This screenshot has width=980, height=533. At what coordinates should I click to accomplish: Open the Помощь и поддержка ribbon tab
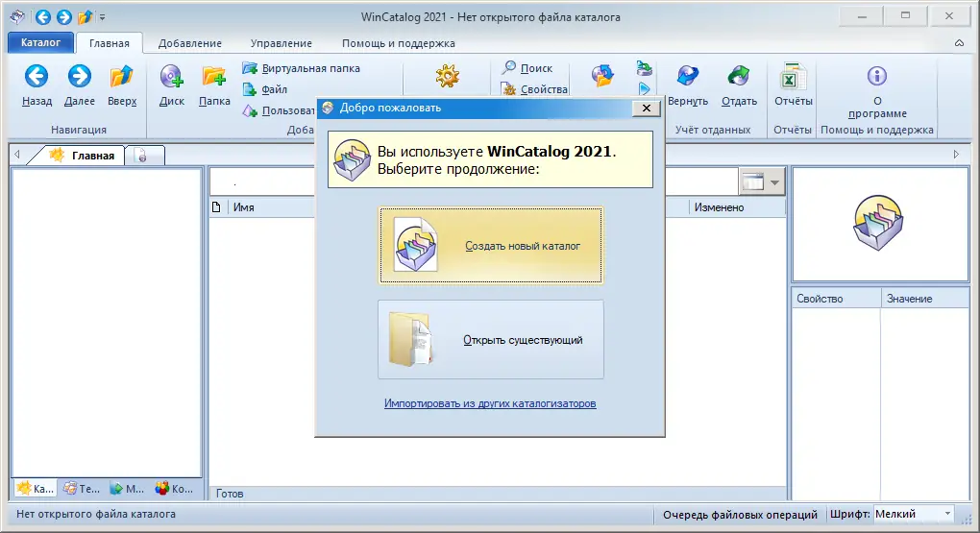tap(398, 43)
